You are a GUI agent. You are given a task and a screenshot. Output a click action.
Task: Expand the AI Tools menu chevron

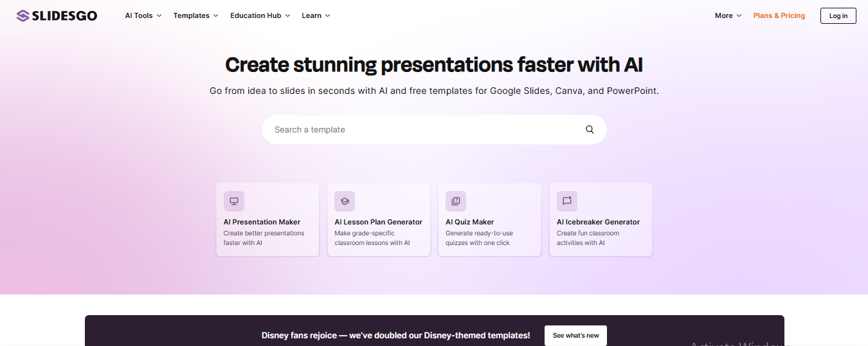(159, 15)
